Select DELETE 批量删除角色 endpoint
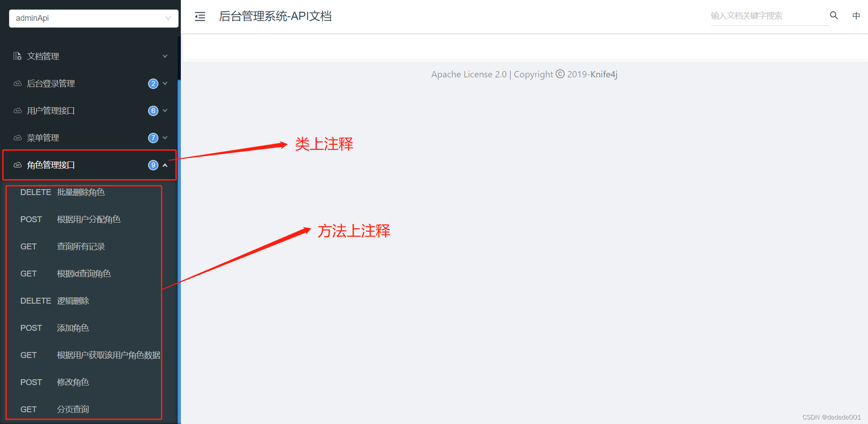Image resolution: width=868 pixels, height=424 pixels. [84, 192]
